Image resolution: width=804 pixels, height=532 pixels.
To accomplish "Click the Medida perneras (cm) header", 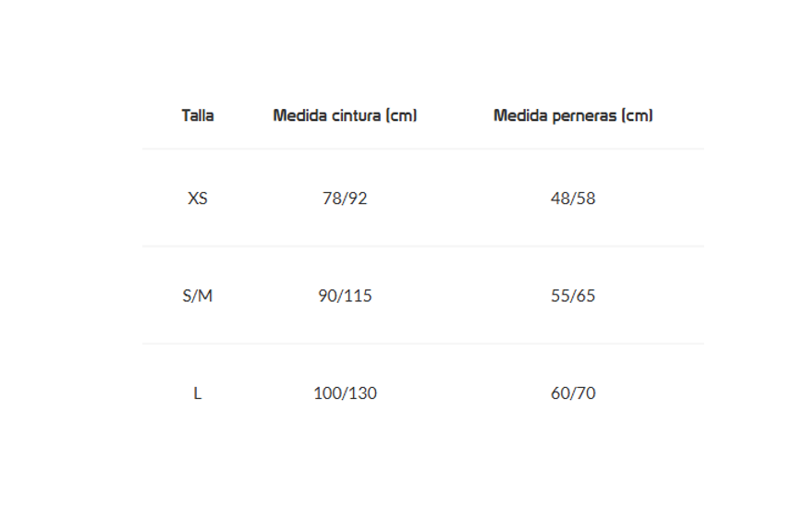I will 573,115.
